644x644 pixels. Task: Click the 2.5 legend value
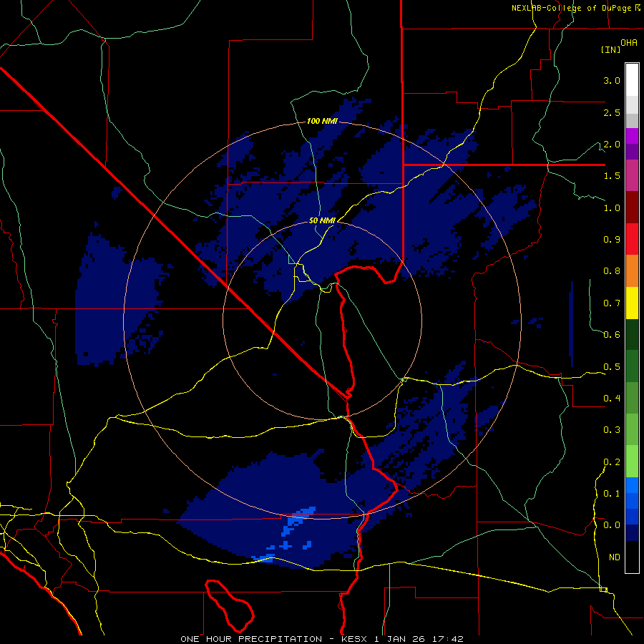click(612, 112)
